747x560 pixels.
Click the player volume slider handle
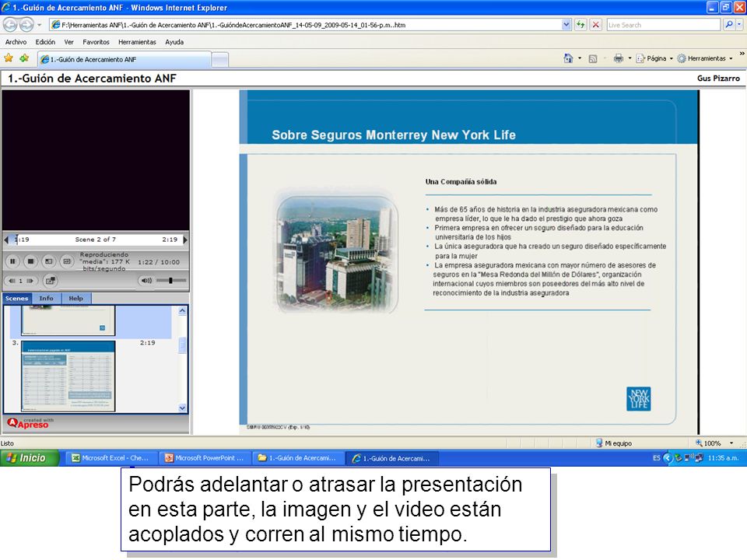[170, 281]
